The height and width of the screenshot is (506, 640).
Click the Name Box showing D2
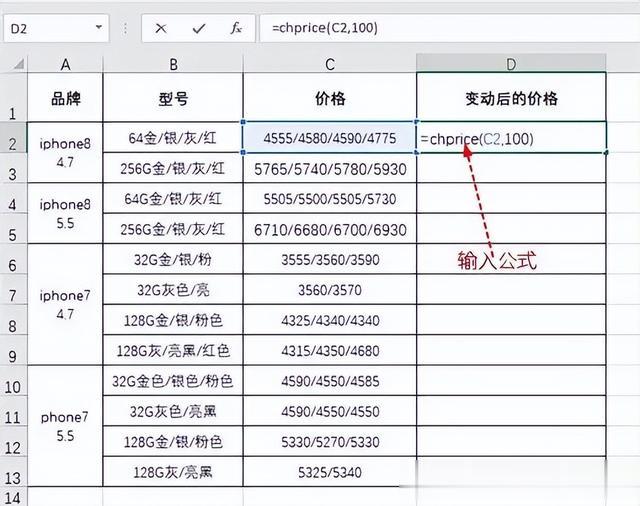tap(56, 28)
